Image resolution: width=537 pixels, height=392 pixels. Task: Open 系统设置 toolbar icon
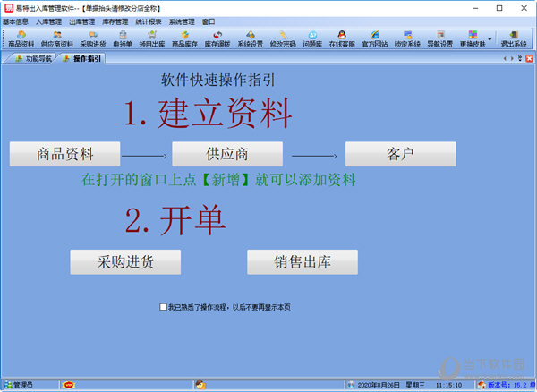point(251,38)
